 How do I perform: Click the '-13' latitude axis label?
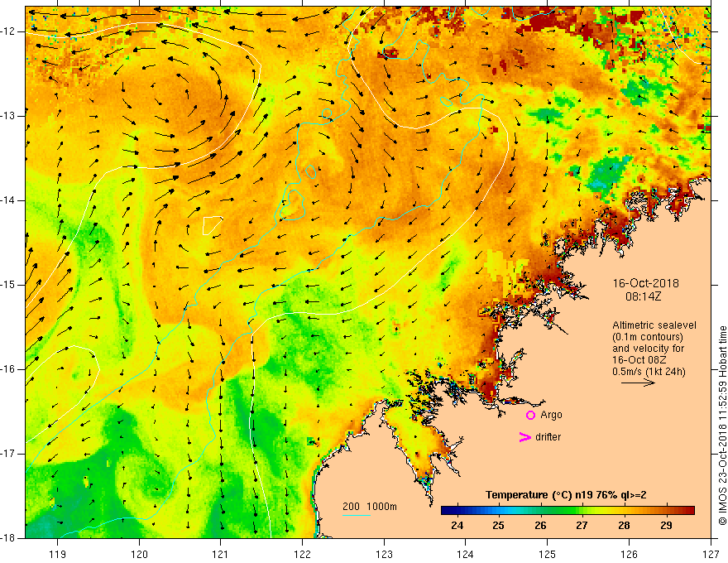click(9, 116)
